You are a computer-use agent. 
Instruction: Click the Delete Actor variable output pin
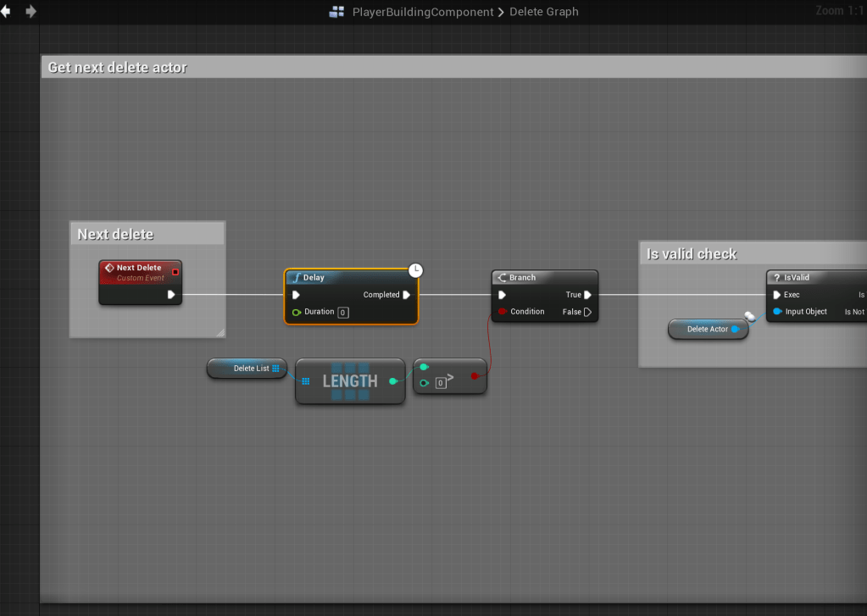[735, 329]
